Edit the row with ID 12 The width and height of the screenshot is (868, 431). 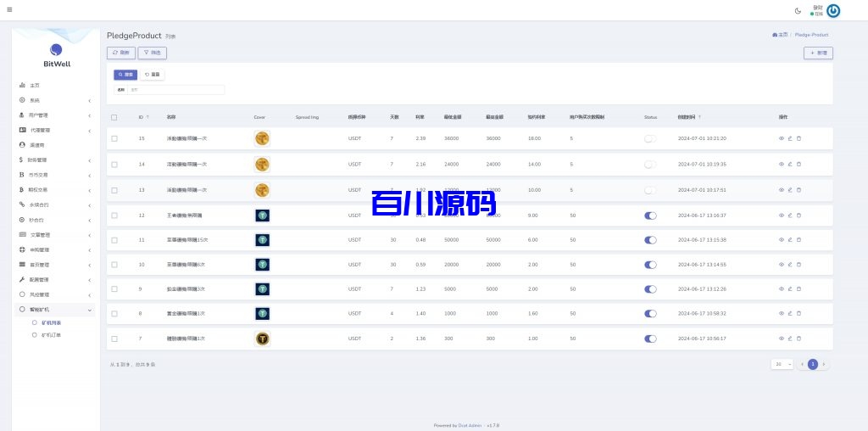(790, 215)
